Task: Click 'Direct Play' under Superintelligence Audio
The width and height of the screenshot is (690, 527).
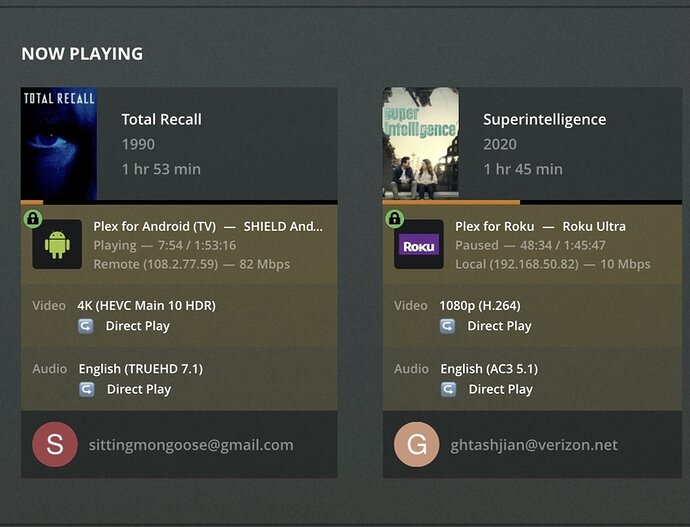Action: [500, 389]
